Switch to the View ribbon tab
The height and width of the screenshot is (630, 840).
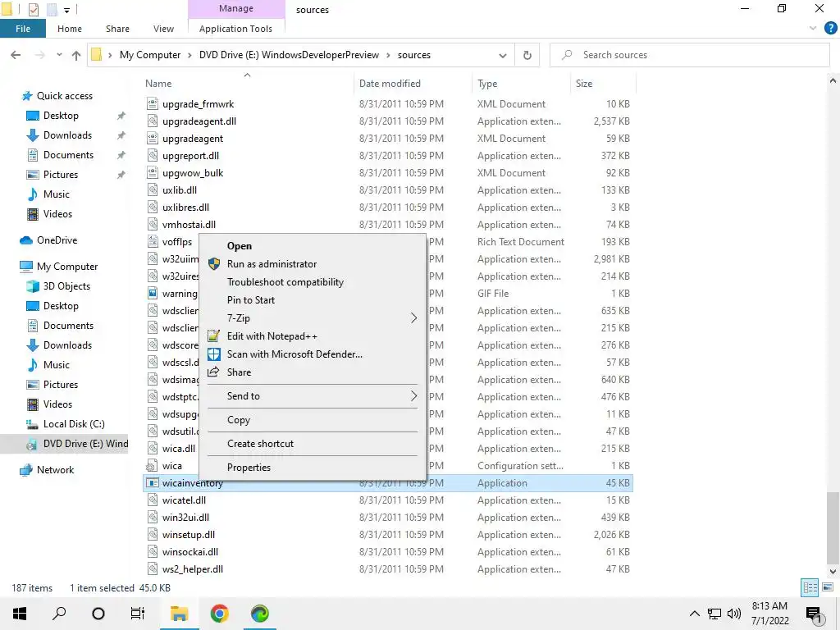163,29
